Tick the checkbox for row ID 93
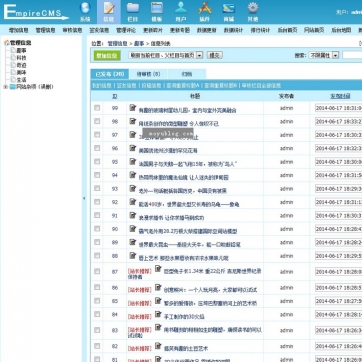 [97, 188]
